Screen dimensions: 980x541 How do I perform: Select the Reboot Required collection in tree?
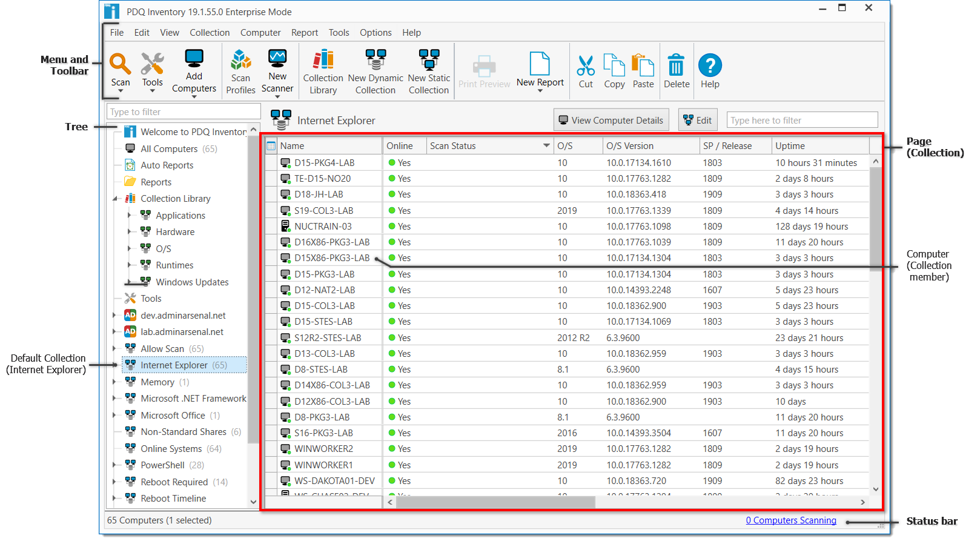(174, 482)
